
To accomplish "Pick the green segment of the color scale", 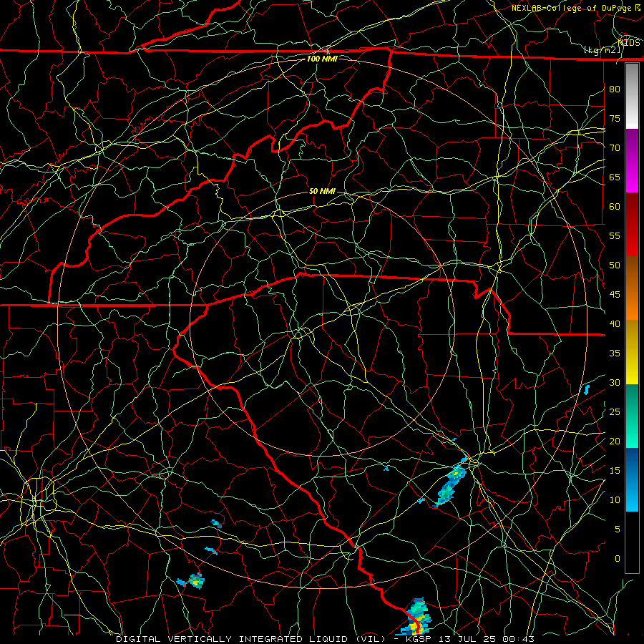I will [632, 416].
